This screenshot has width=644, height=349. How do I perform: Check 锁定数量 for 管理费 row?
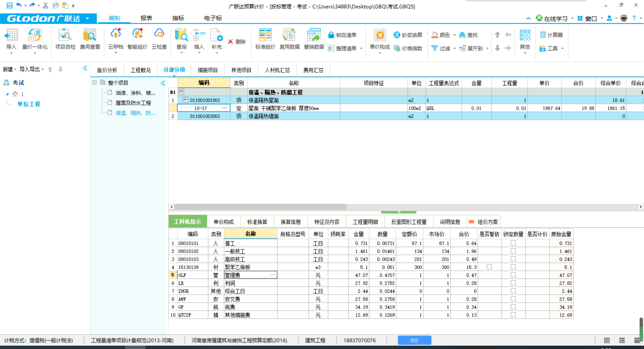[x=513, y=275]
